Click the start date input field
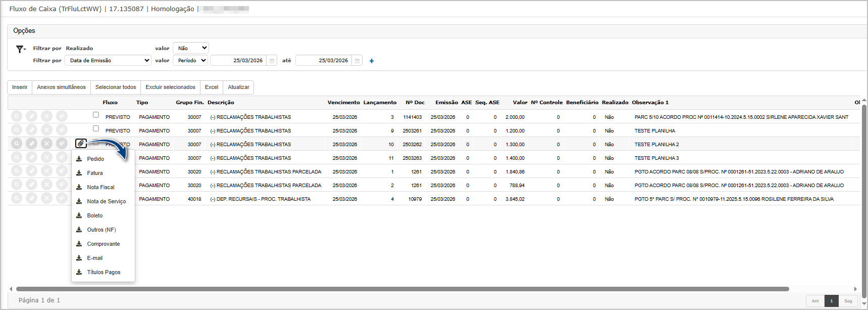868x310 pixels. [238, 61]
